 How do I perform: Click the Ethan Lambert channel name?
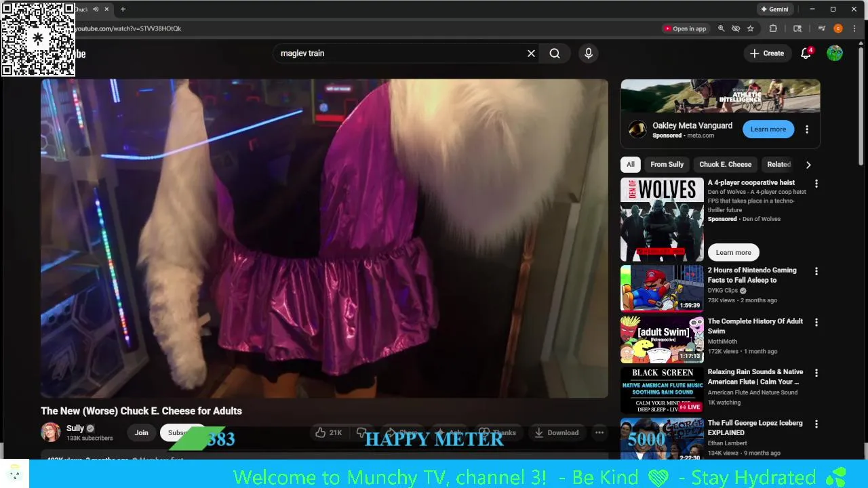[728, 443]
